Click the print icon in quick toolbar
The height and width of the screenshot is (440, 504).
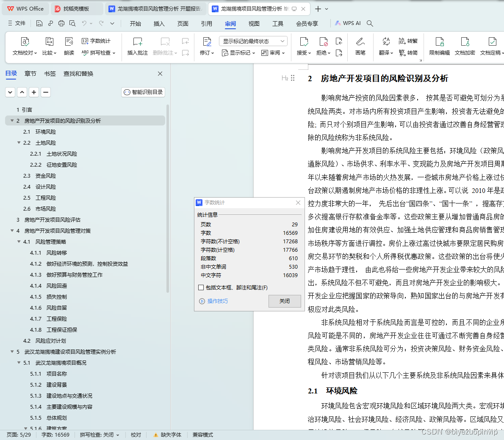pyautogui.click(x=61, y=23)
